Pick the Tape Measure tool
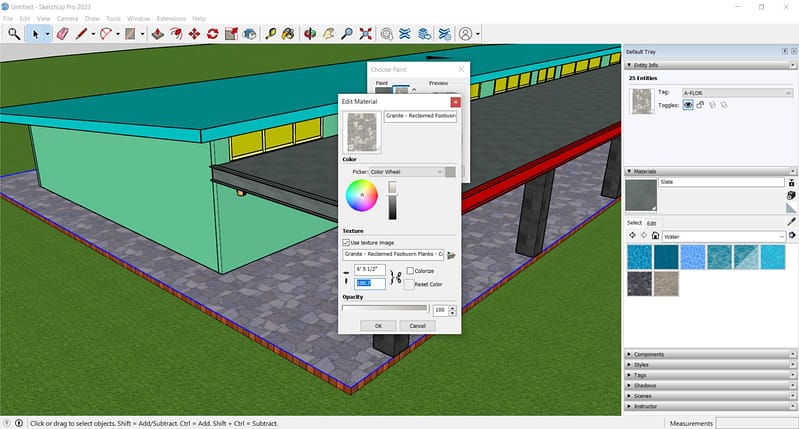Screen dimensions: 799x429 (x=271, y=33)
